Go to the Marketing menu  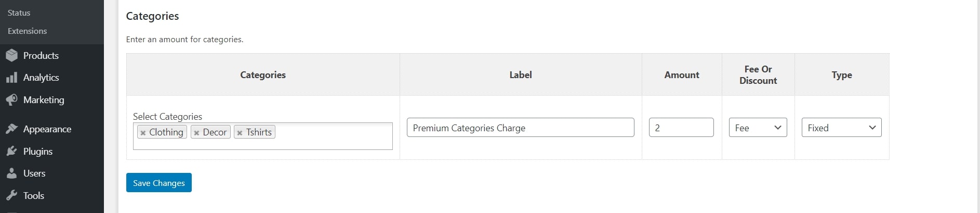pos(44,100)
